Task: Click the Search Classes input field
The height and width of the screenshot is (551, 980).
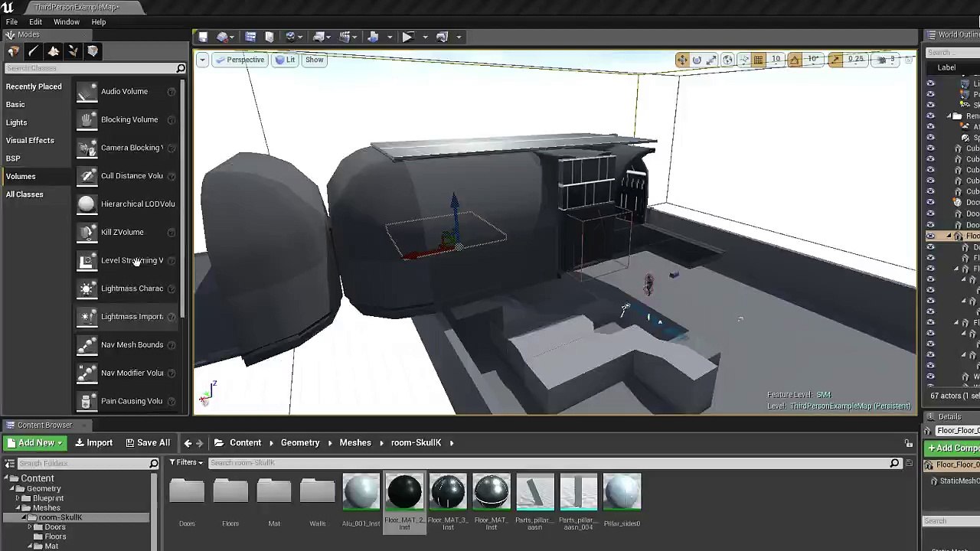Action: 90,69
